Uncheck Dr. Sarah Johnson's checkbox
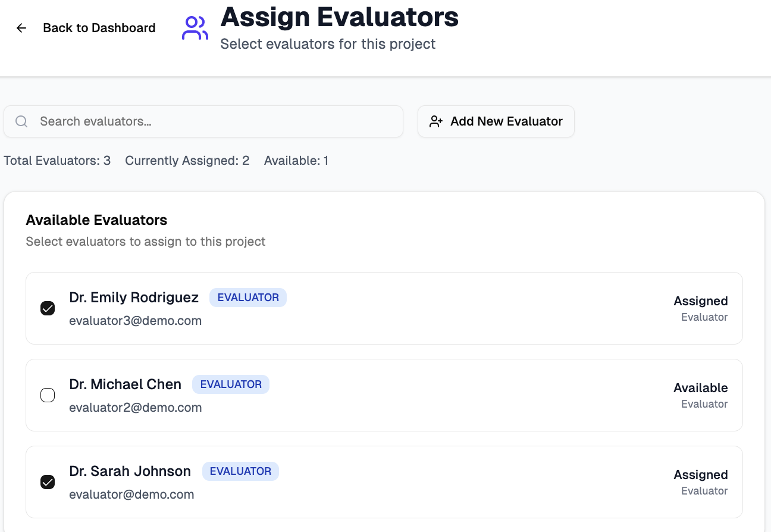The width and height of the screenshot is (771, 532). click(48, 482)
